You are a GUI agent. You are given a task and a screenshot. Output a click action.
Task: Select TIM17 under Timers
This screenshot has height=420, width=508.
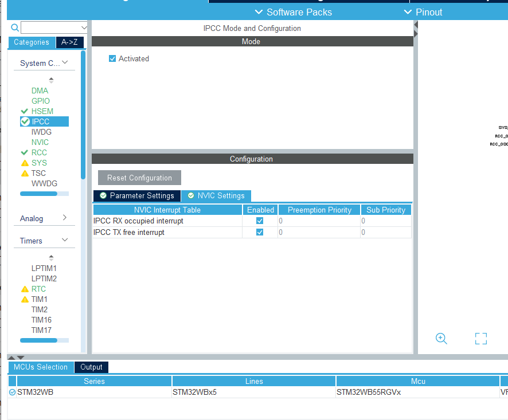[x=41, y=330]
